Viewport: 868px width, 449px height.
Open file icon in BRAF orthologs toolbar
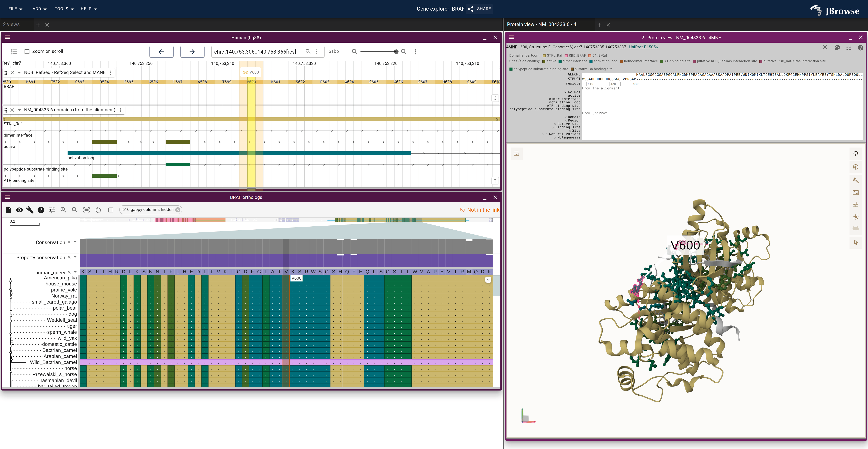tap(8, 210)
